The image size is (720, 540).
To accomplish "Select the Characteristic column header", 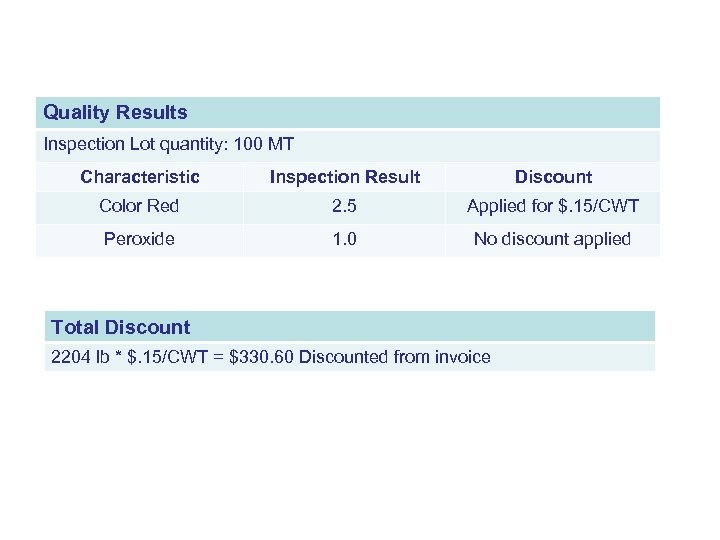I will (140, 177).
